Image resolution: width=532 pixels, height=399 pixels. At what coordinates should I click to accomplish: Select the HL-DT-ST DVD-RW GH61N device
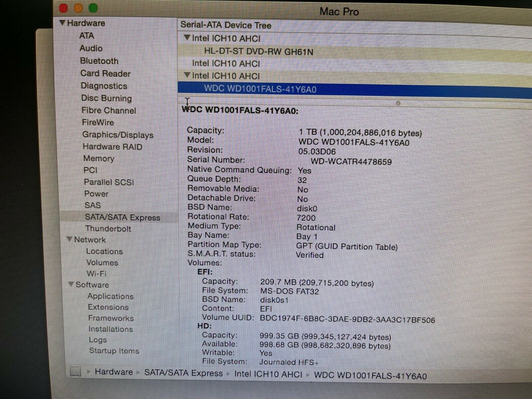pyautogui.click(x=258, y=52)
